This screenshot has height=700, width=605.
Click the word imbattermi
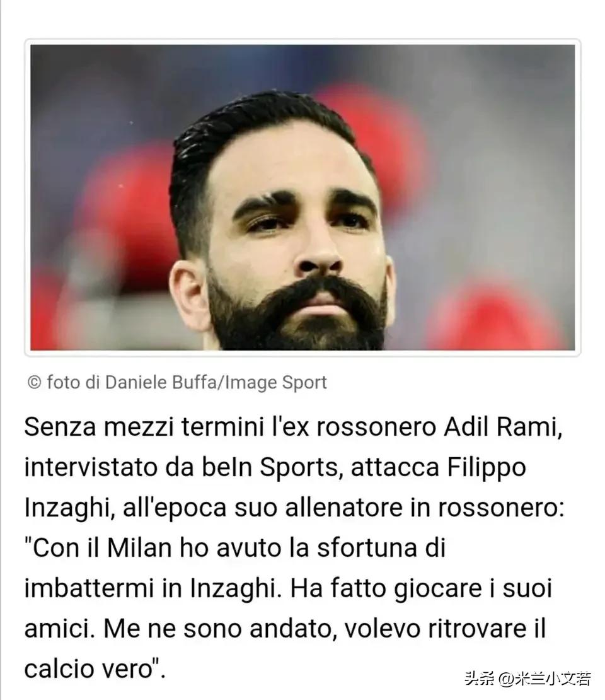coord(89,588)
